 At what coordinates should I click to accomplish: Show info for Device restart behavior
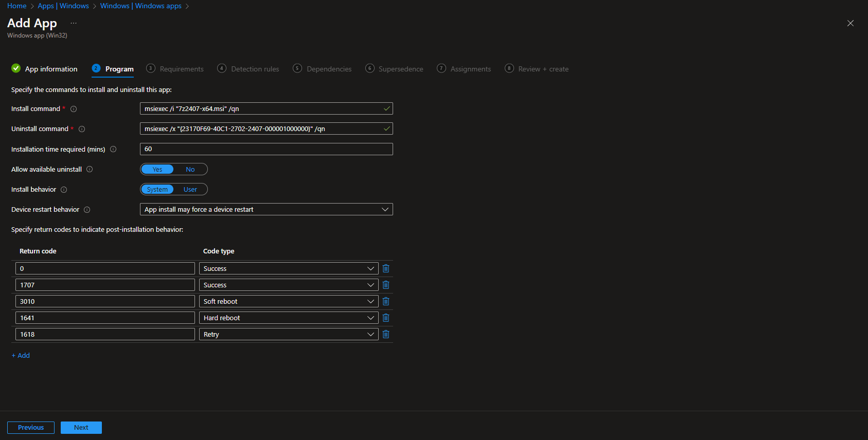click(87, 210)
